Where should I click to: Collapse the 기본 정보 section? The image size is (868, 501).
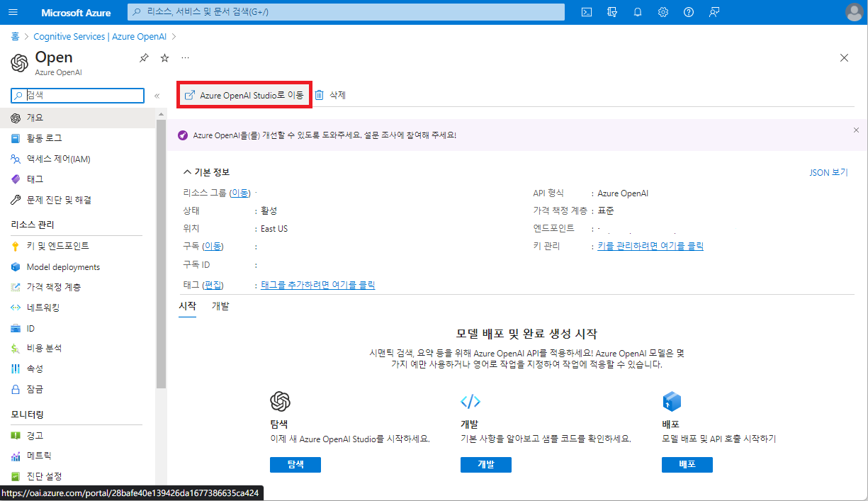[206, 172]
